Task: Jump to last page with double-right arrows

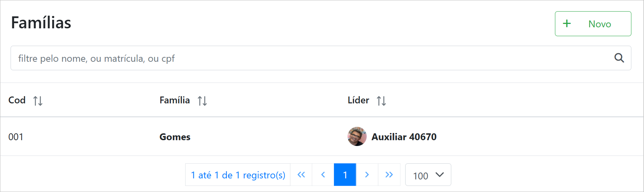Action: point(389,175)
